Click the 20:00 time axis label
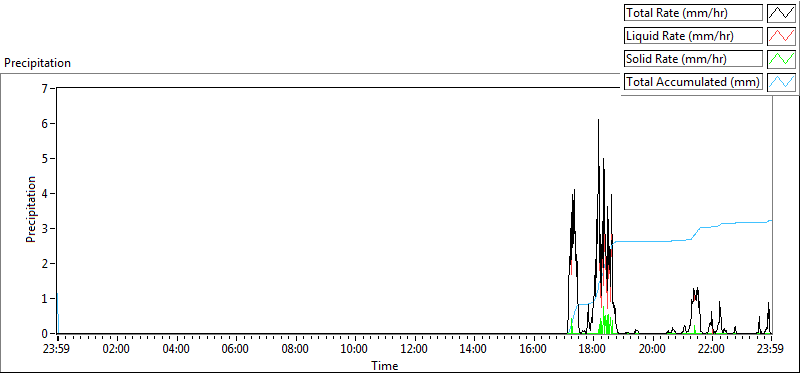Screen dimensions: 800x373 (653, 350)
